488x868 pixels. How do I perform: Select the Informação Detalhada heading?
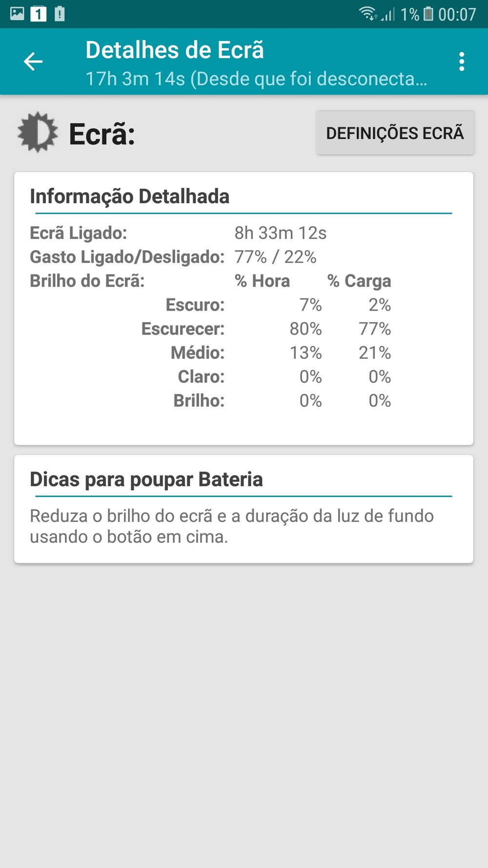(x=130, y=196)
